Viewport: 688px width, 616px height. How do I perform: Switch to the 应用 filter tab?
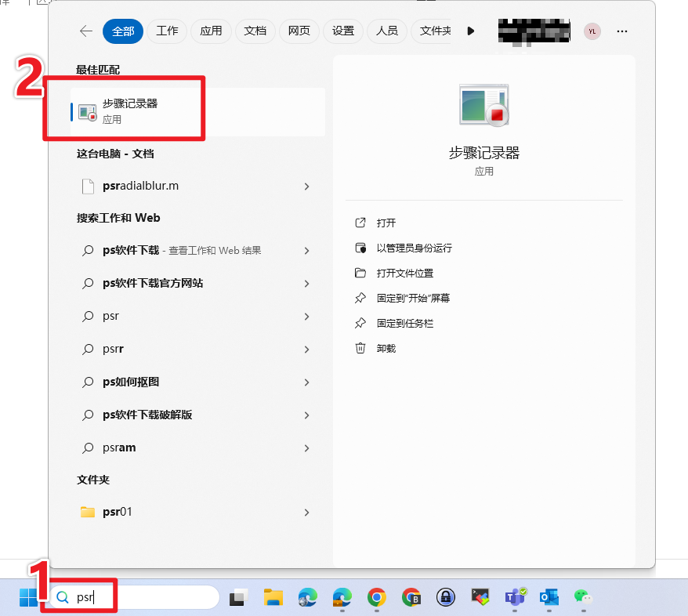coord(211,31)
